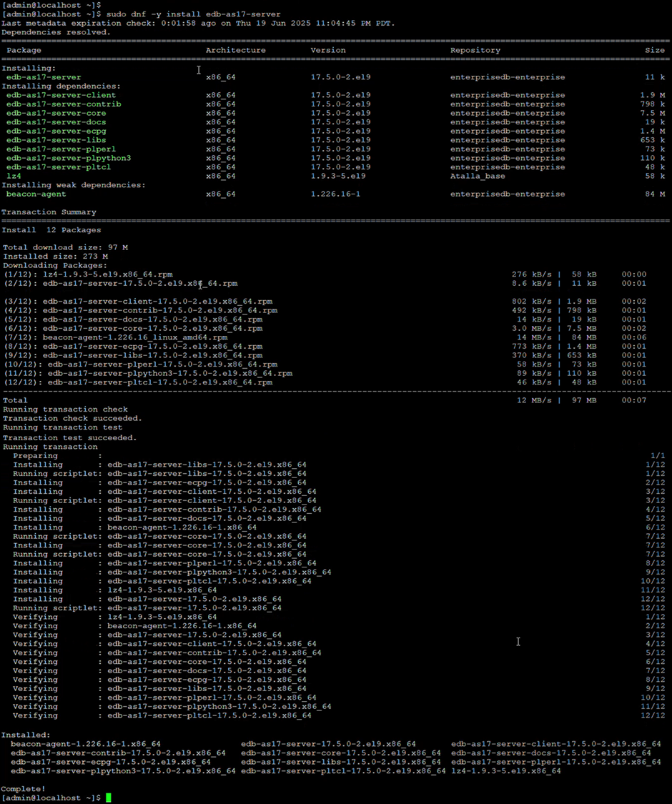Image resolution: width=672 pixels, height=804 pixels.
Task: Click 'Installed size: 273 M'
Action: point(55,257)
